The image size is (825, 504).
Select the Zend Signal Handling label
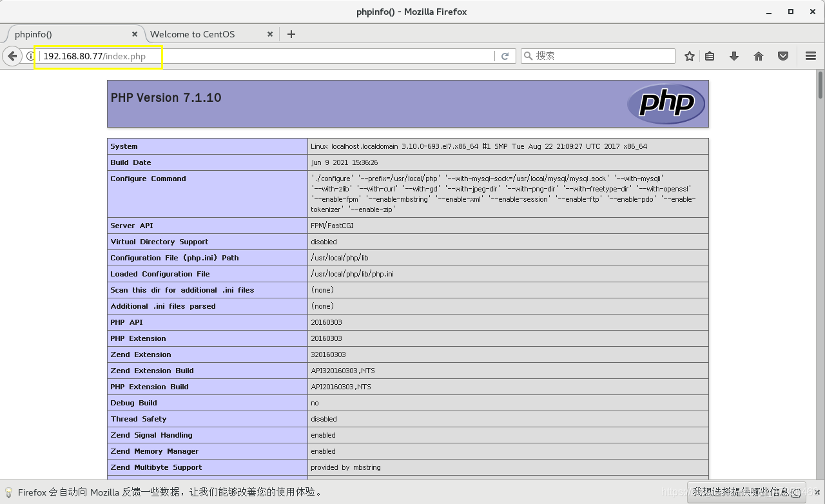(x=151, y=435)
